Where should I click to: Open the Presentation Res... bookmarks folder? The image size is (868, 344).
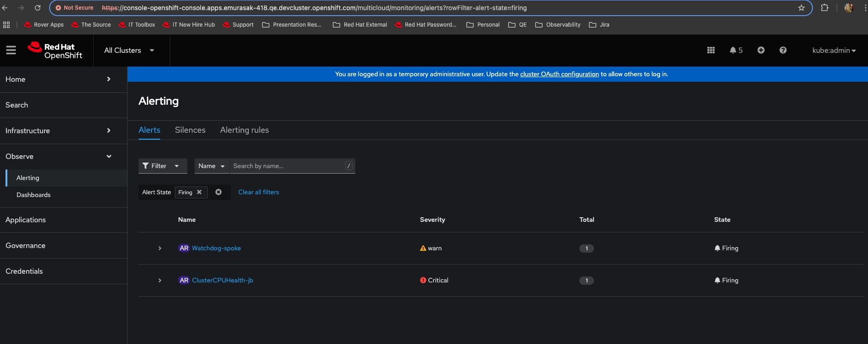(291, 25)
